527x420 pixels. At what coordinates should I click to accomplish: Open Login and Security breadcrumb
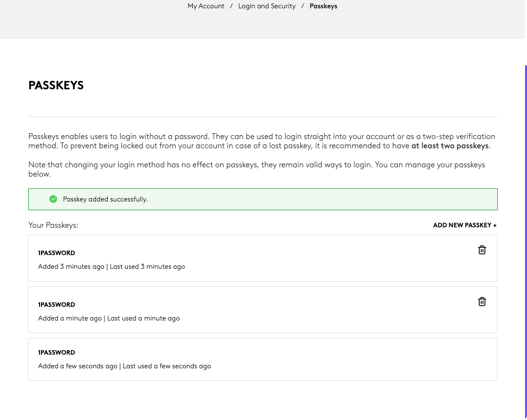(x=267, y=6)
